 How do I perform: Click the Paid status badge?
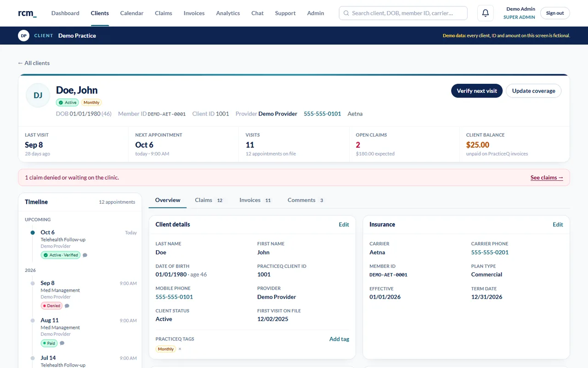[x=49, y=343]
